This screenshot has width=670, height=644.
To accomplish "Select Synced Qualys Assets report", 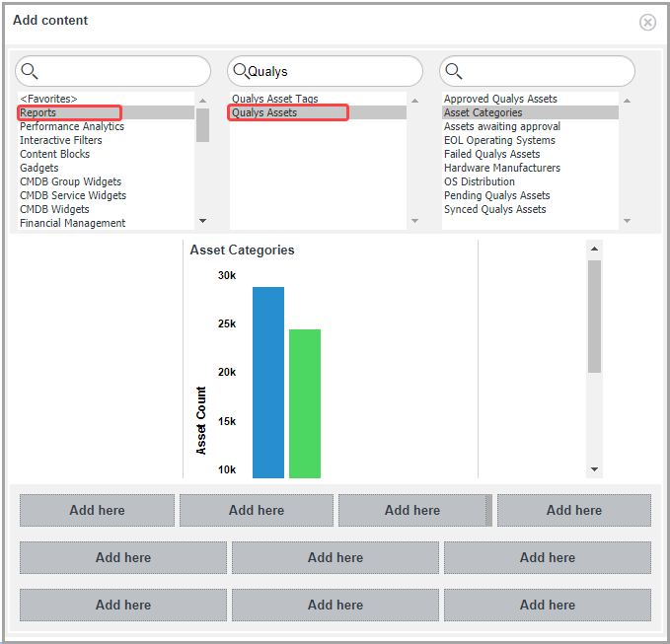I will coord(530,209).
